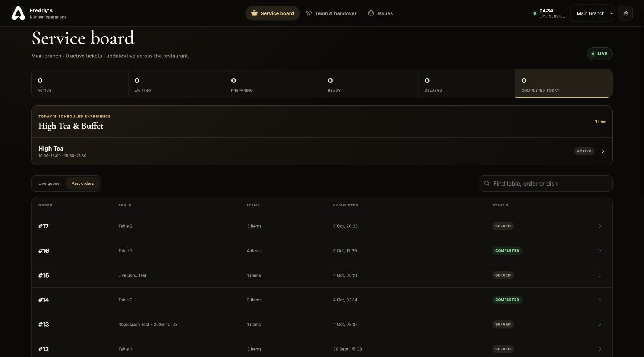Open the Main Branch dropdown
Image resolution: width=644 pixels, height=357 pixels.
[592, 13]
